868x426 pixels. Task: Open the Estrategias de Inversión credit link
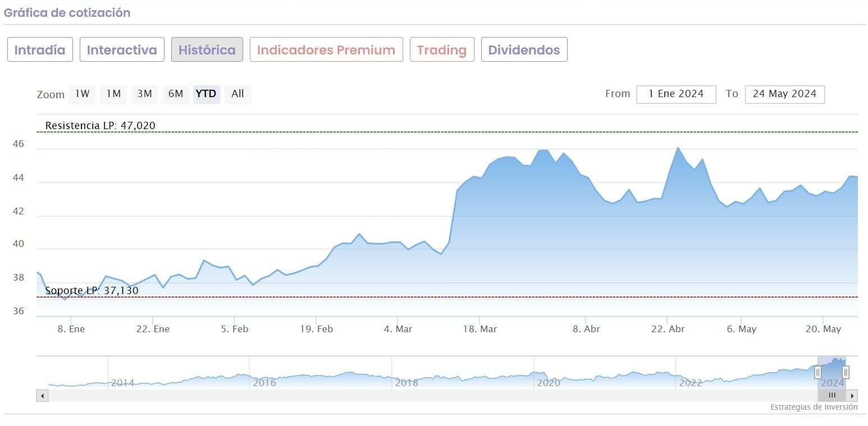point(814,407)
